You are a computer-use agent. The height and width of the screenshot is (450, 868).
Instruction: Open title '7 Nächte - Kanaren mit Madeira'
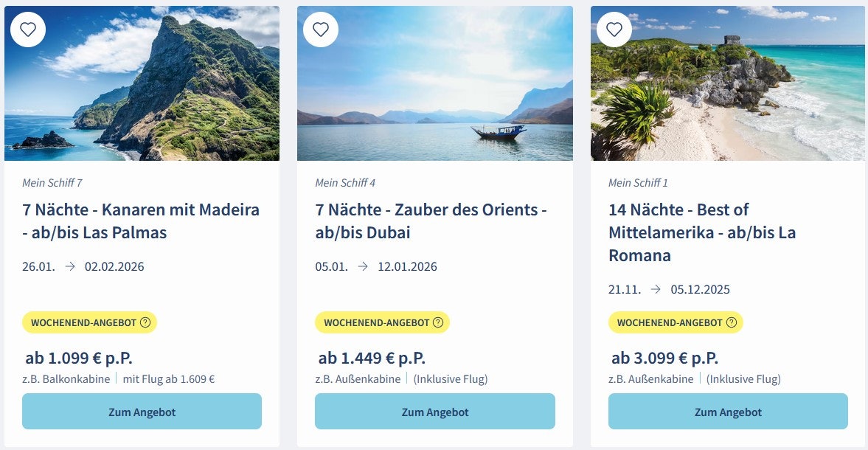[141, 221]
